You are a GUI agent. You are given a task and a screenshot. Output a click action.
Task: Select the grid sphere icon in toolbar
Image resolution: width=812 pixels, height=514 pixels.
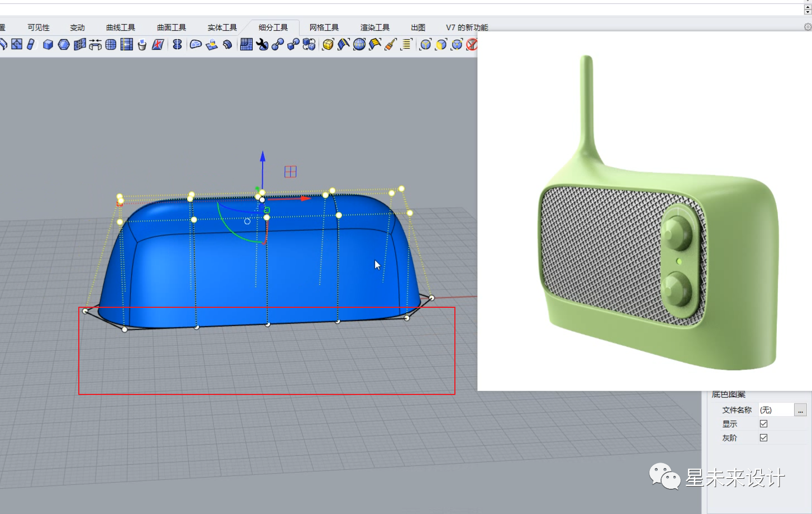[111, 45]
